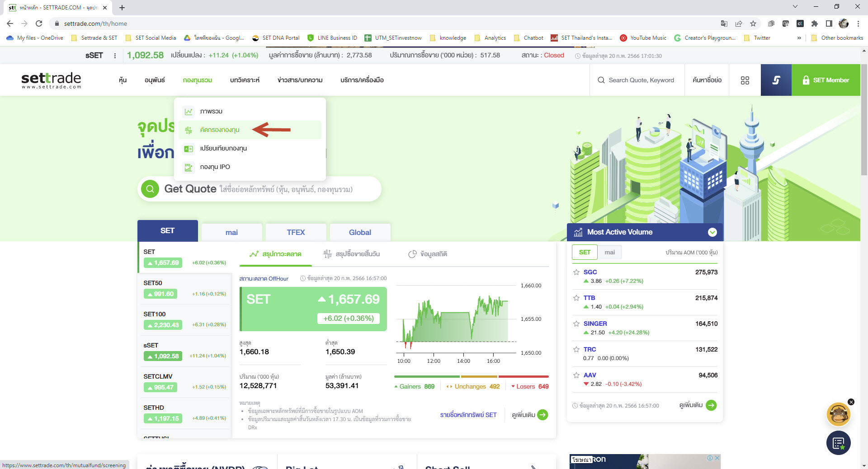The height and width of the screenshot is (469, 868).
Task: Click the filter icon next to คัดกรองกองทุน
Action: (188, 130)
